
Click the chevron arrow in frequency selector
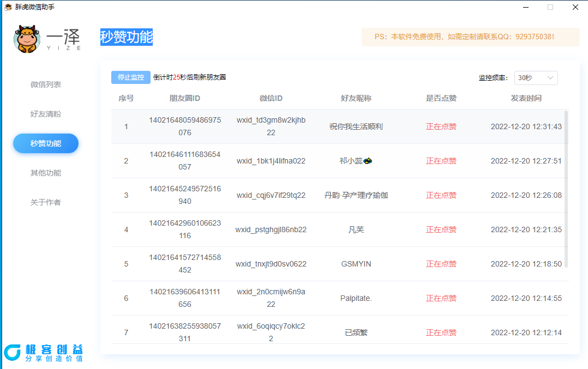[550, 78]
